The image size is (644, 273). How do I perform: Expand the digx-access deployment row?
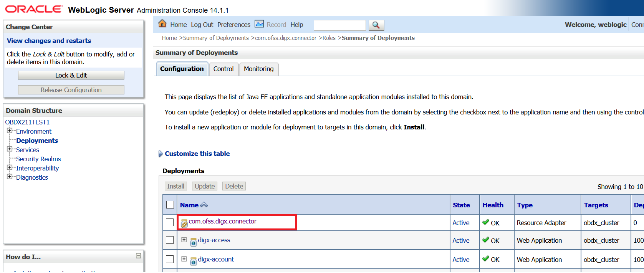point(184,240)
